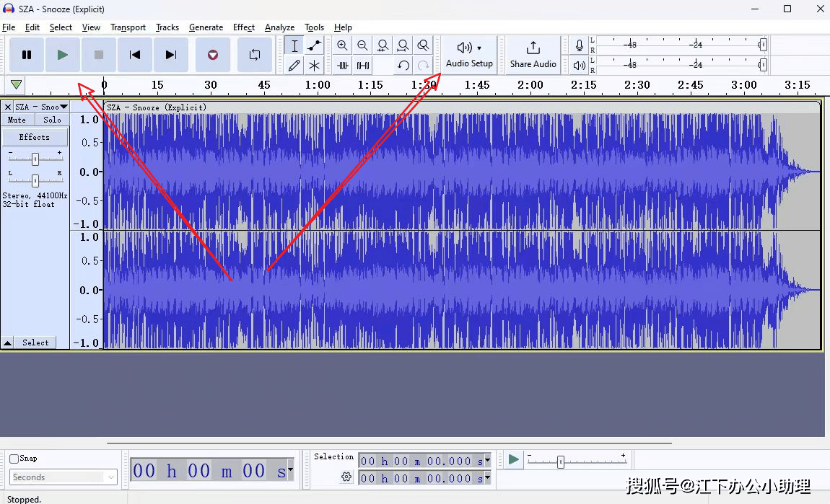Mute the SZA - Snooze track

tap(17, 120)
